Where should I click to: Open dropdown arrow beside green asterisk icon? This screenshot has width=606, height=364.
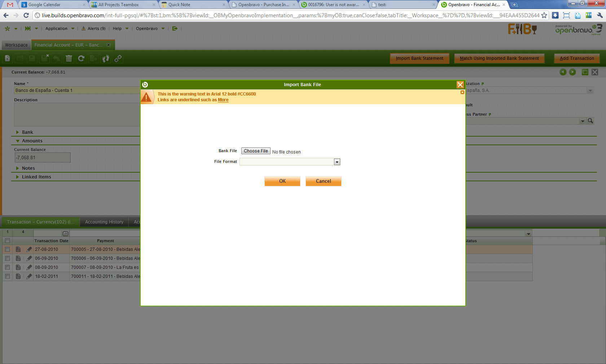[x=16, y=28]
